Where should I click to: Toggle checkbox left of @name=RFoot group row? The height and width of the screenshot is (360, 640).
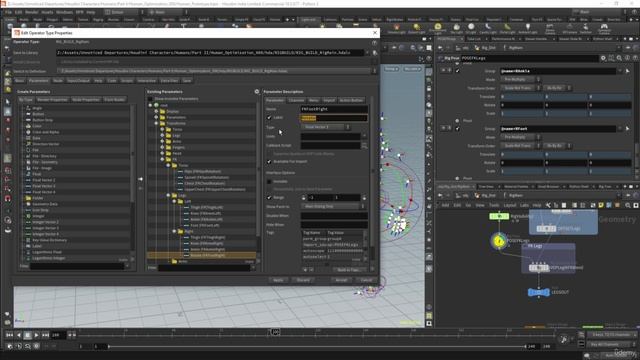tap(457, 129)
